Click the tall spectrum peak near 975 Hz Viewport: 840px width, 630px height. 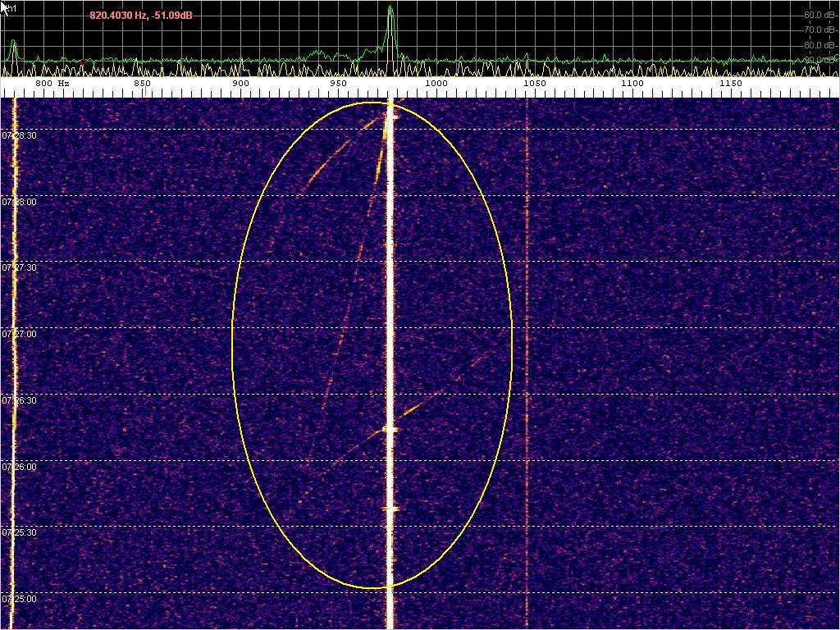[x=390, y=16]
